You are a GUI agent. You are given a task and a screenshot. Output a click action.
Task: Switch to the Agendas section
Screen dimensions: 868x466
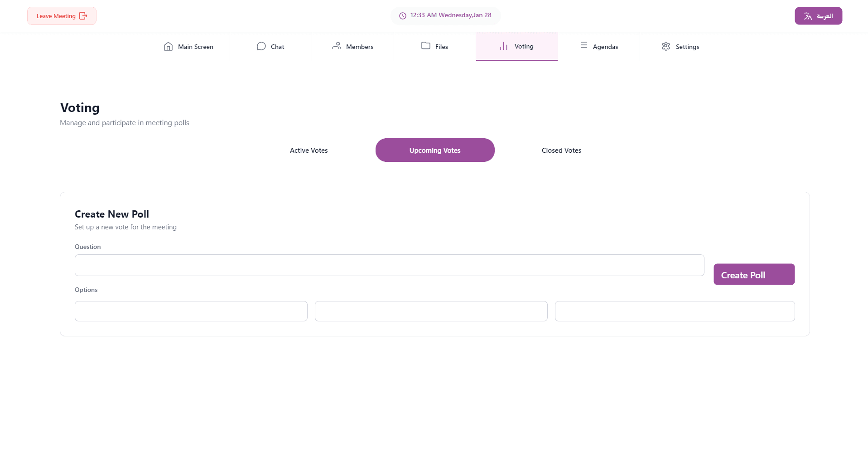pyautogui.click(x=599, y=46)
